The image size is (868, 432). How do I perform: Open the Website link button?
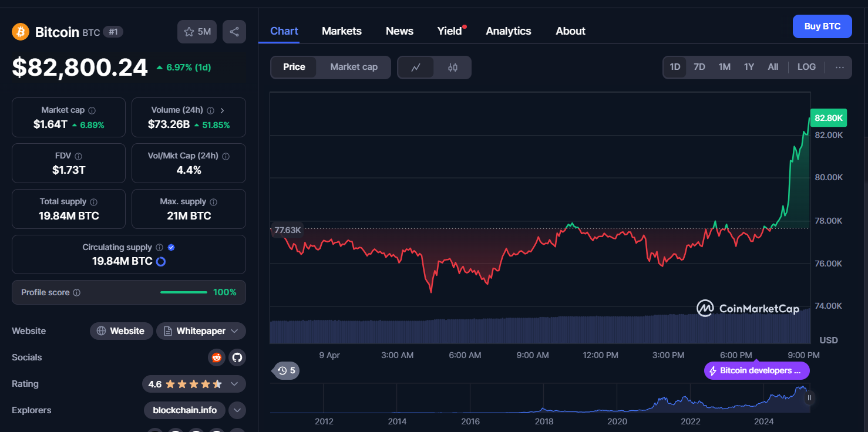point(121,331)
